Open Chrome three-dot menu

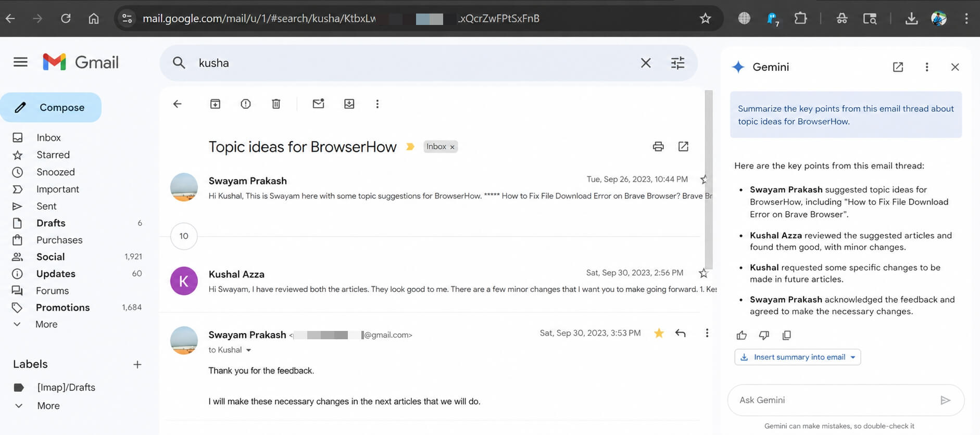[966, 19]
